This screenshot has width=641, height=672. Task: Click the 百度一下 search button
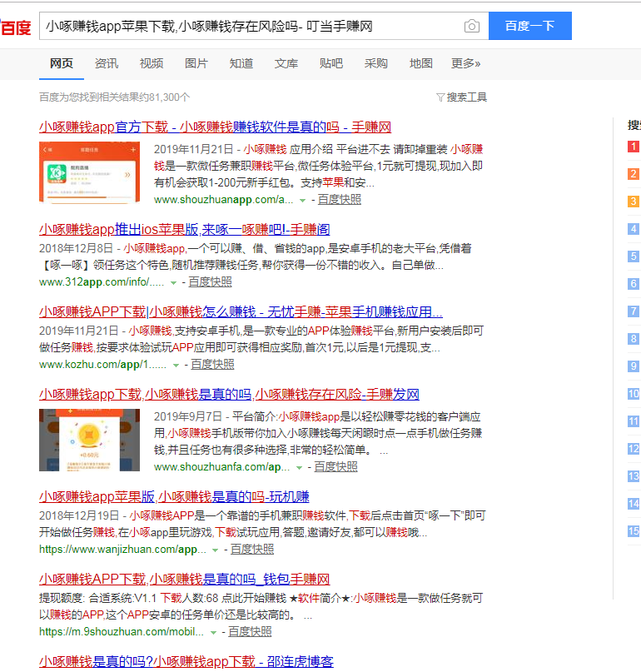(530, 26)
